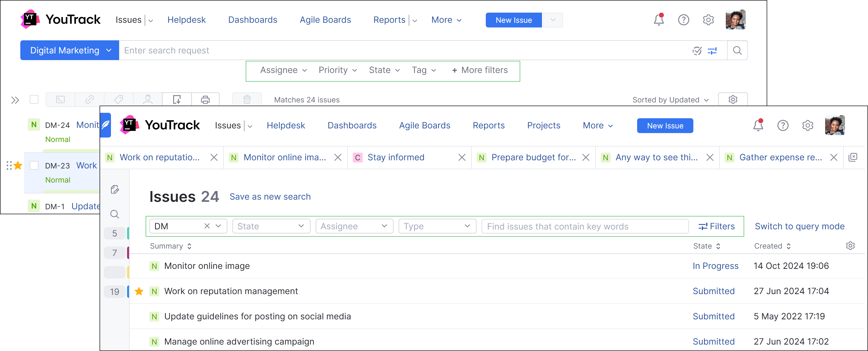
Task: Click the add tag toolbar icon
Action: pos(118,100)
